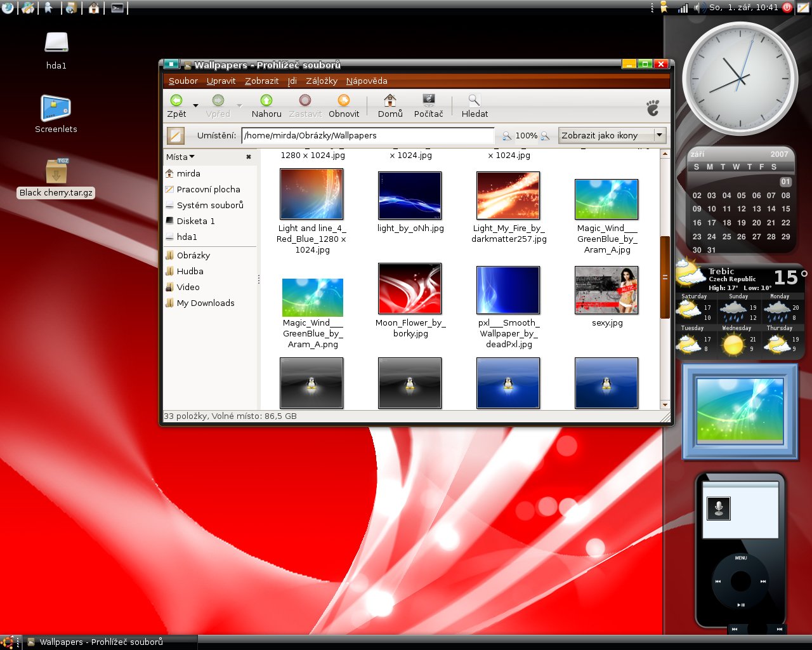Viewport: 812px width, 650px height.
Task: Click the tray notes pencil icon
Action: [x=802, y=8]
